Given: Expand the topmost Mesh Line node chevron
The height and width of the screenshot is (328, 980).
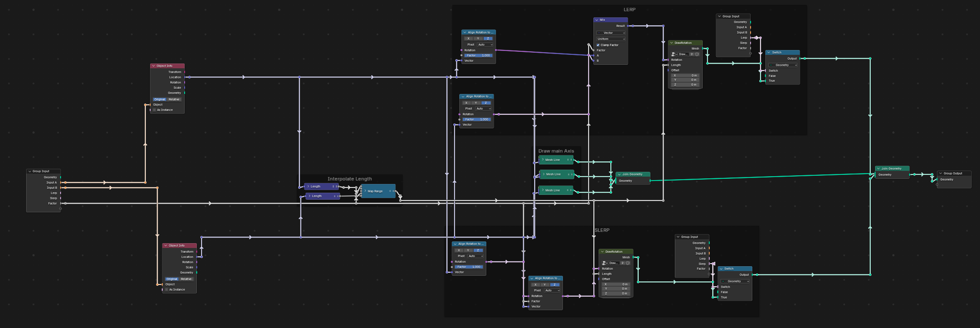Looking at the screenshot, I should [542, 160].
